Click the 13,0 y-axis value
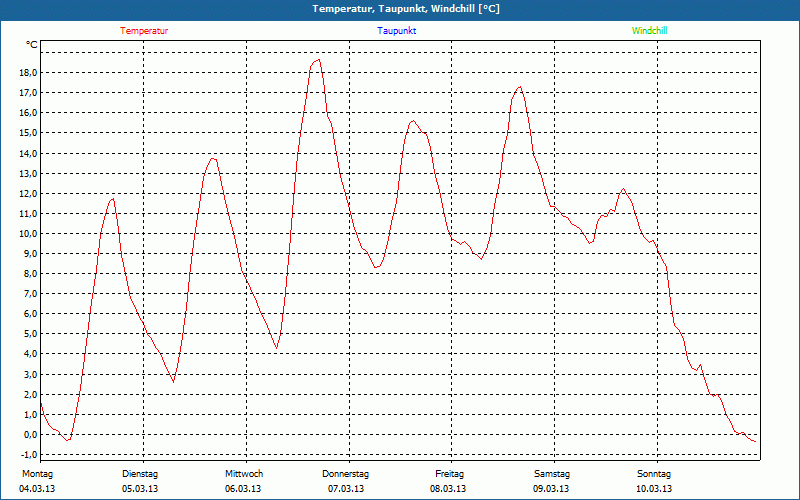Image resolution: width=800 pixels, height=500 pixels. click(x=28, y=173)
